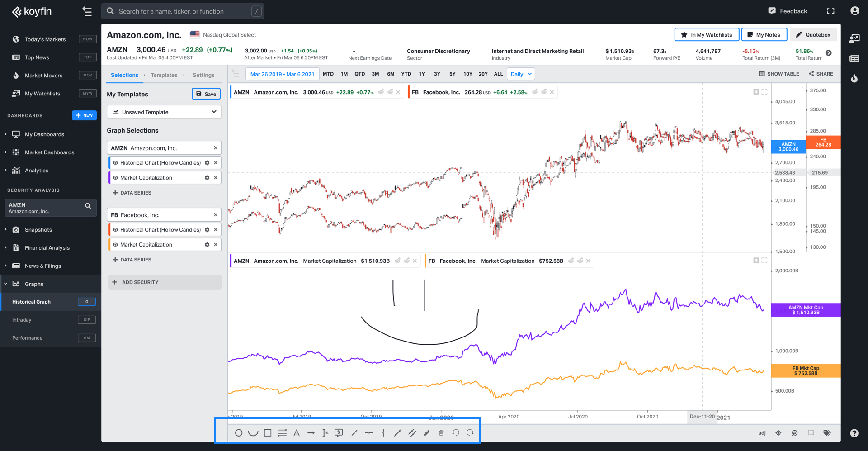Open the user account profile icon
Screen dimensions: 868x451
[x=854, y=11]
